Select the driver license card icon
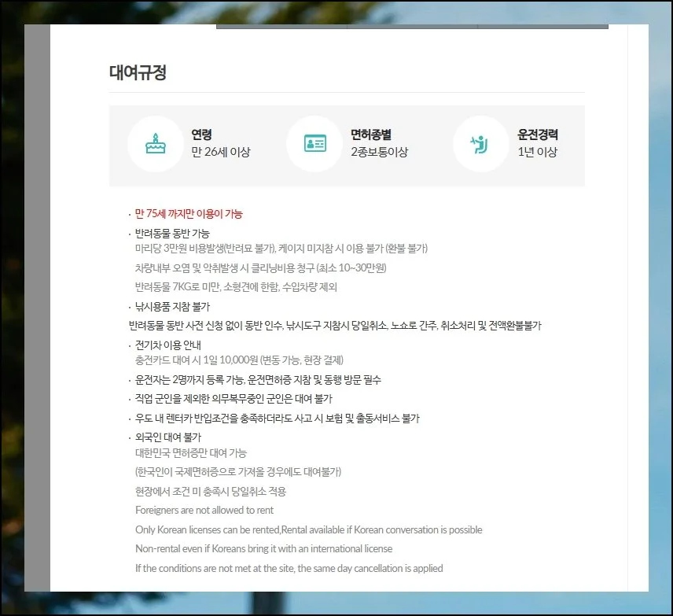The width and height of the screenshot is (673, 616). tap(314, 144)
